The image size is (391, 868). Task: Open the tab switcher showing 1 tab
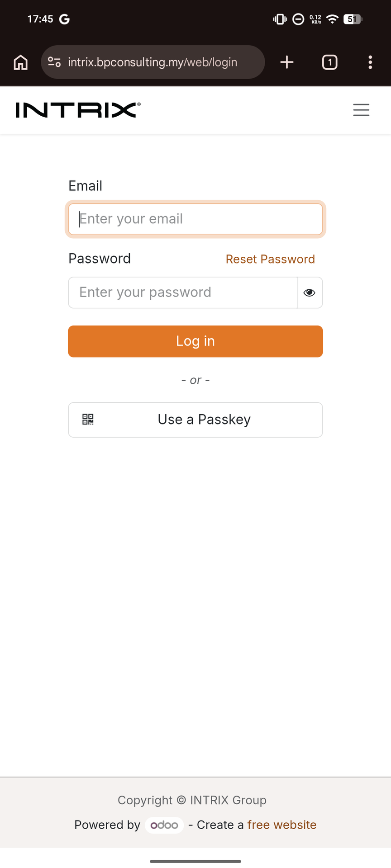329,62
